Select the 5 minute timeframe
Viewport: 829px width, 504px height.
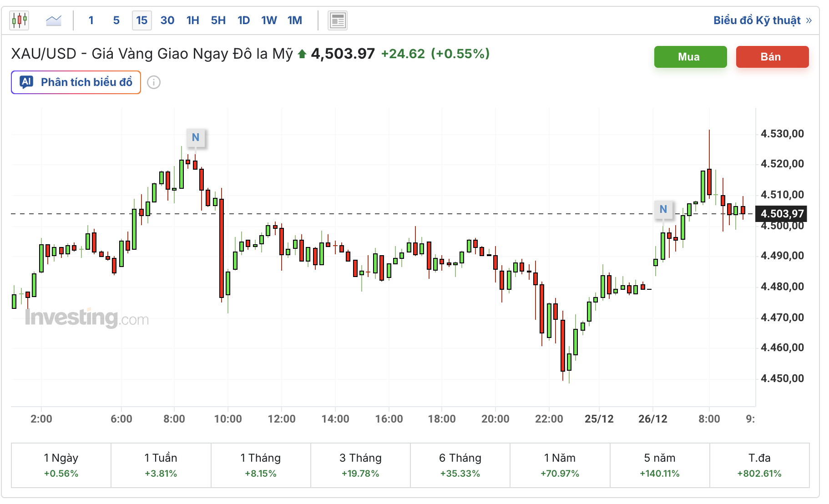click(116, 20)
